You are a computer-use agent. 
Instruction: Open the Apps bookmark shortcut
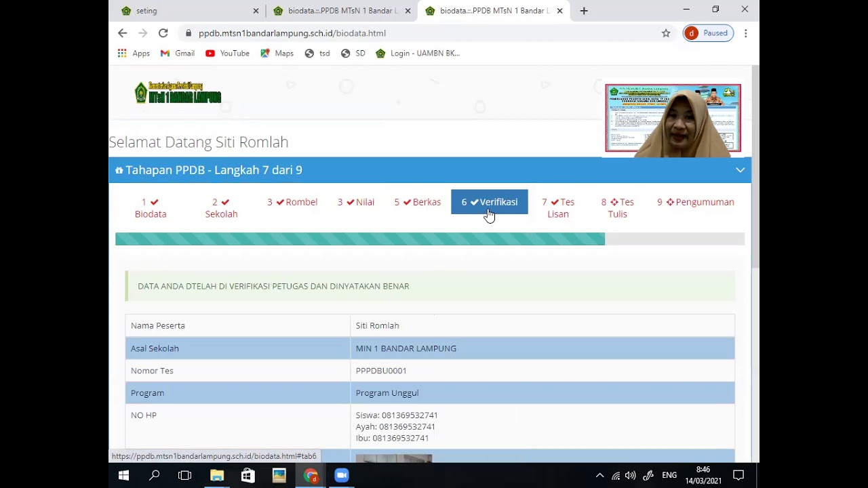pyautogui.click(x=134, y=54)
